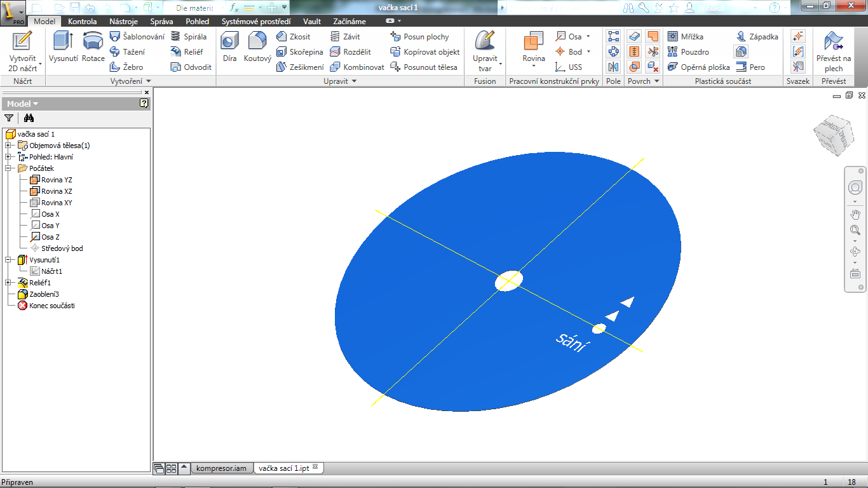
Task: Select the Kombinovat combine tool
Action: coord(357,67)
